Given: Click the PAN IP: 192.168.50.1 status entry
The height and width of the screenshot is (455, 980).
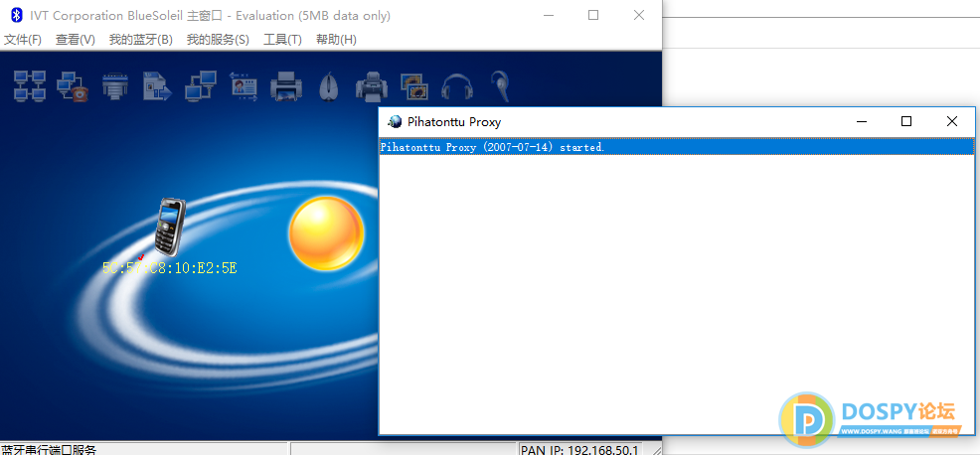Looking at the screenshot, I should tap(578, 449).
